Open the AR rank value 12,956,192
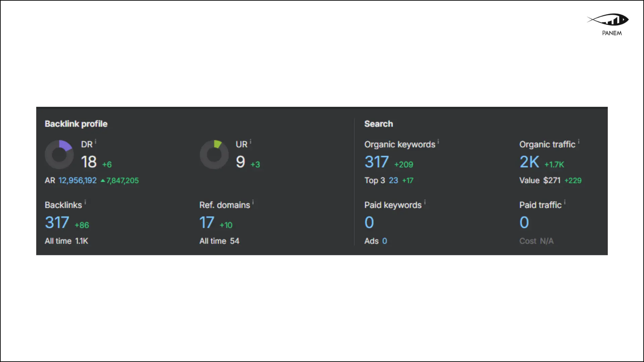644x362 pixels. click(x=77, y=181)
